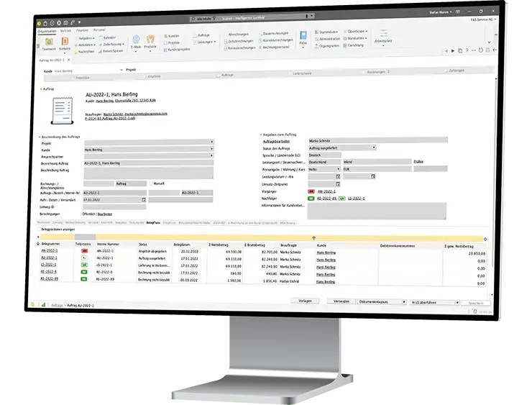Switch to the Personal ribbon tab
532x405 pixels.
point(99,30)
